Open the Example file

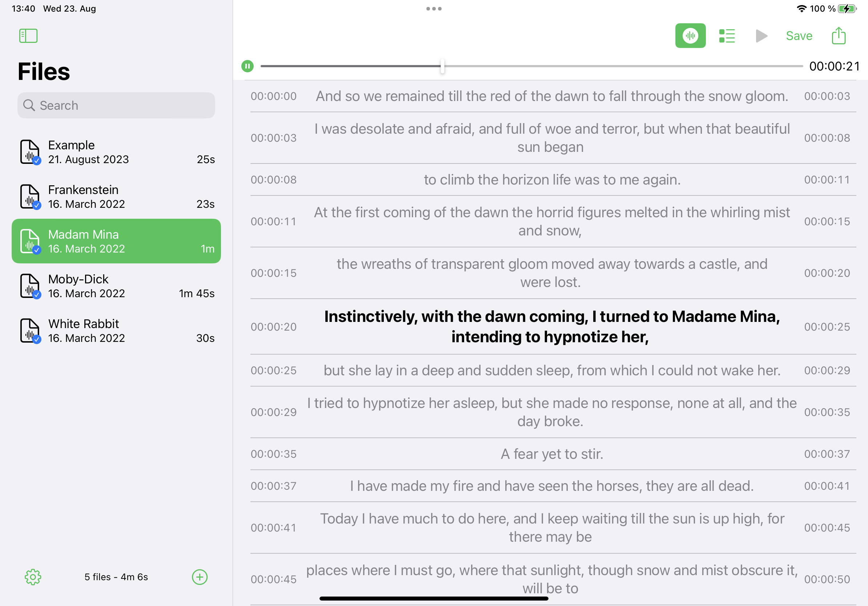coord(116,152)
